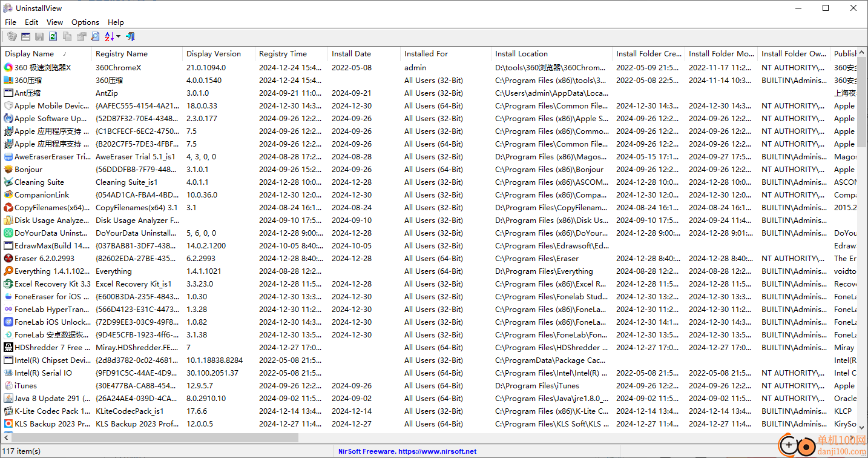Screen dimensions: 868x458
Task: Click the window-view toolbar icon
Action: tap(25, 37)
